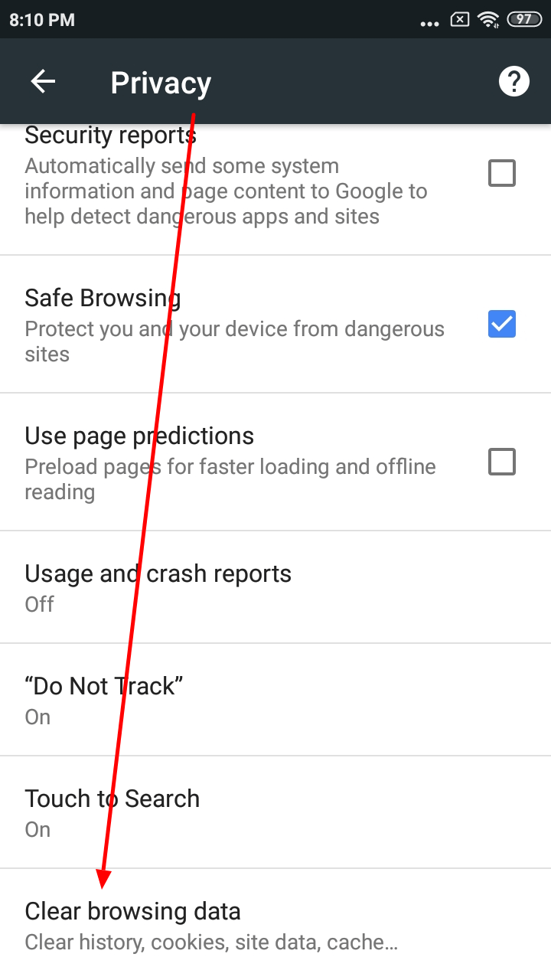Tap the Use page predictions label

(139, 436)
